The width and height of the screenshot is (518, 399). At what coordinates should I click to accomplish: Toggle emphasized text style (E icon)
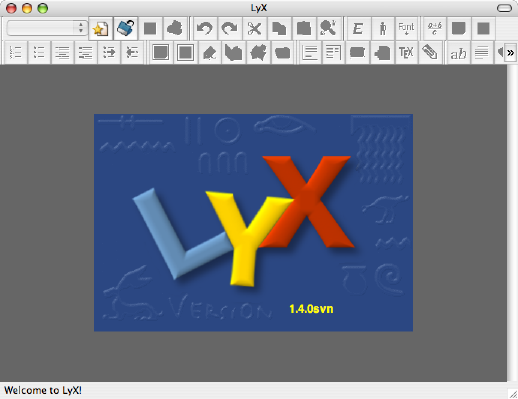[x=358, y=28]
